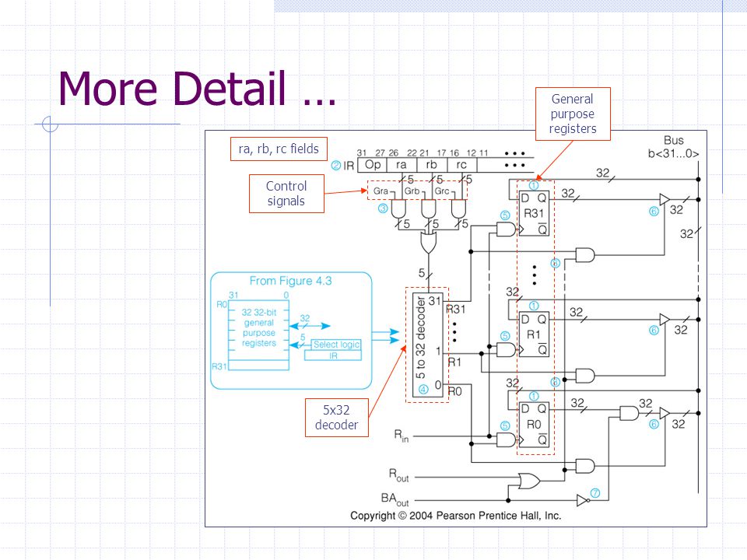Viewport: 747px width, 560px height.
Task: Click the "R31" register box with D Q
Action: [x=534, y=213]
